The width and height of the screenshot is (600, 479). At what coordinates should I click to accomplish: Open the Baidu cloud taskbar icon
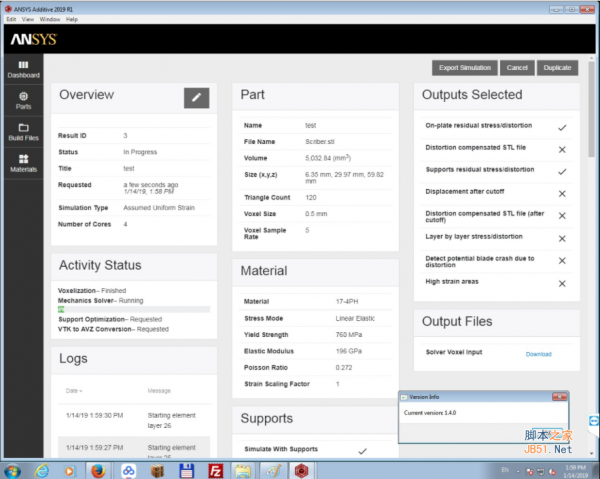pyautogui.click(x=128, y=471)
